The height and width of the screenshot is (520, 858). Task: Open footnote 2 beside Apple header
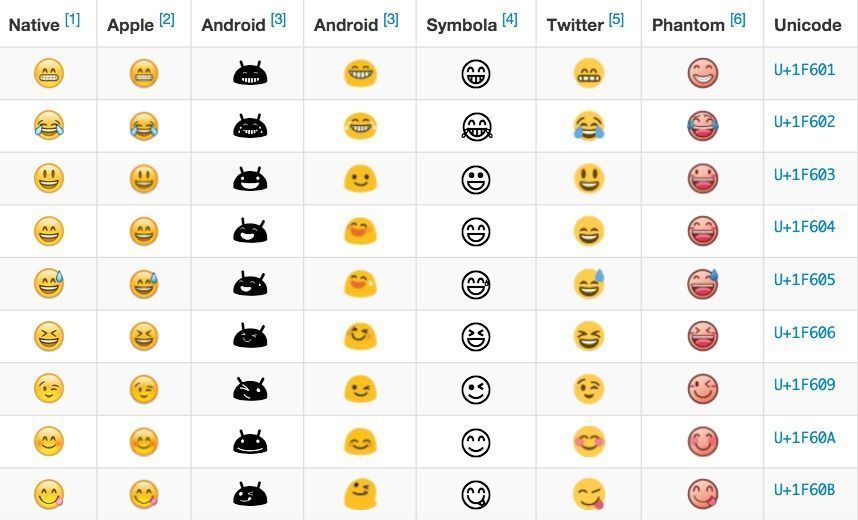coord(167,20)
